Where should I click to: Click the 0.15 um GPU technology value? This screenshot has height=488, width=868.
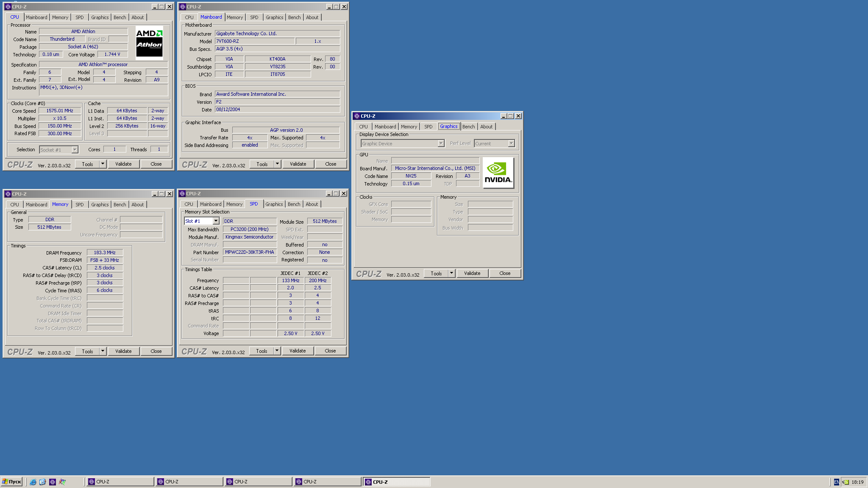click(x=411, y=183)
